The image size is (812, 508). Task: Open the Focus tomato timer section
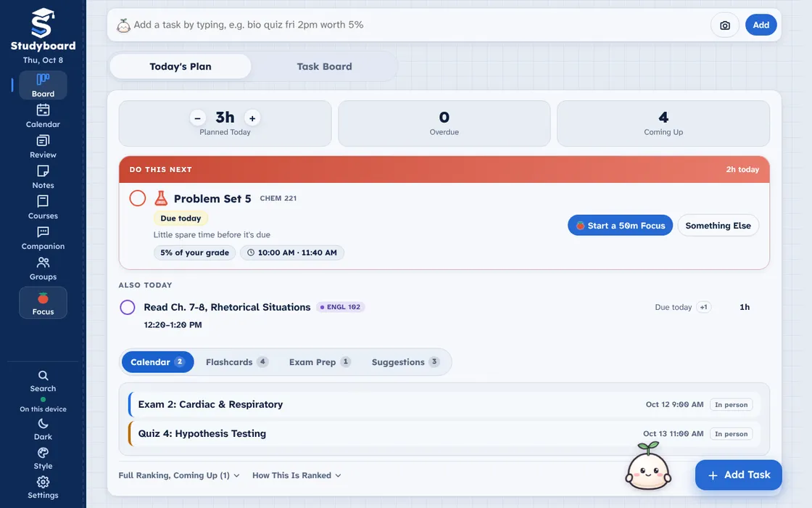click(x=43, y=303)
